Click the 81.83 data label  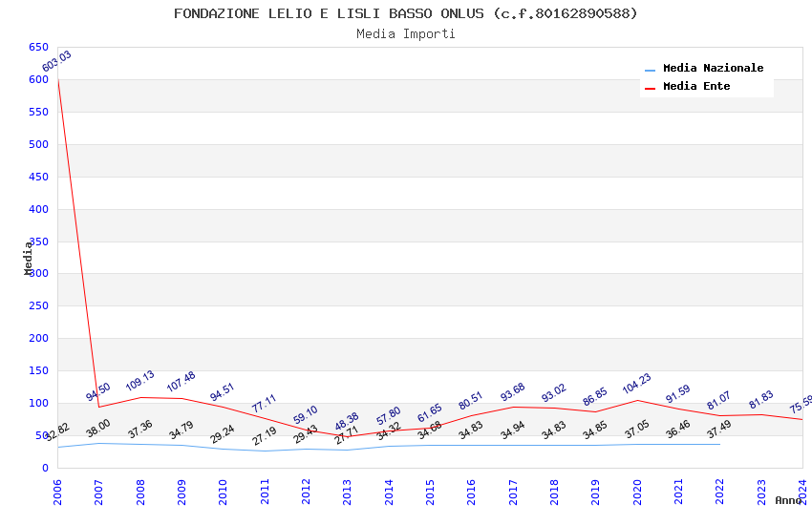pyautogui.click(x=760, y=400)
